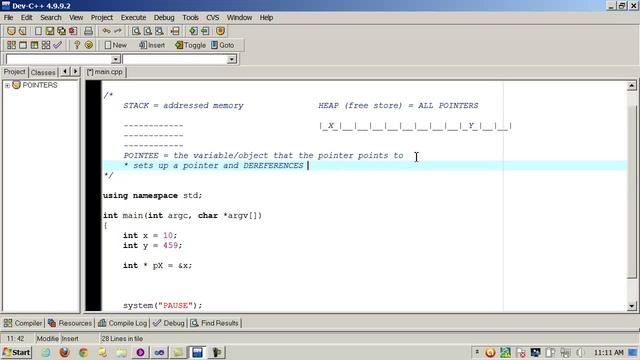Viewport: 640px width, 360px height.
Task: Click the About smiley face icon
Action: tap(89, 45)
